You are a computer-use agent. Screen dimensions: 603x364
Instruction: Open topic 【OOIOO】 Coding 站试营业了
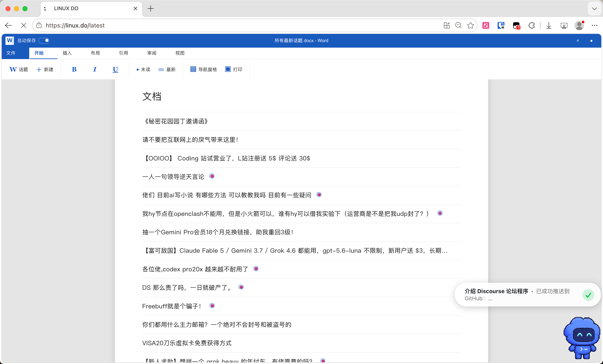pyautogui.click(x=226, y=158)
